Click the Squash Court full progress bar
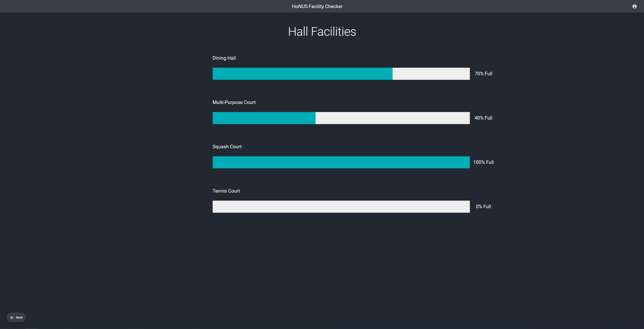Image resolution: width=644 pixels, height=329 pixels. (x=341, y=162)
